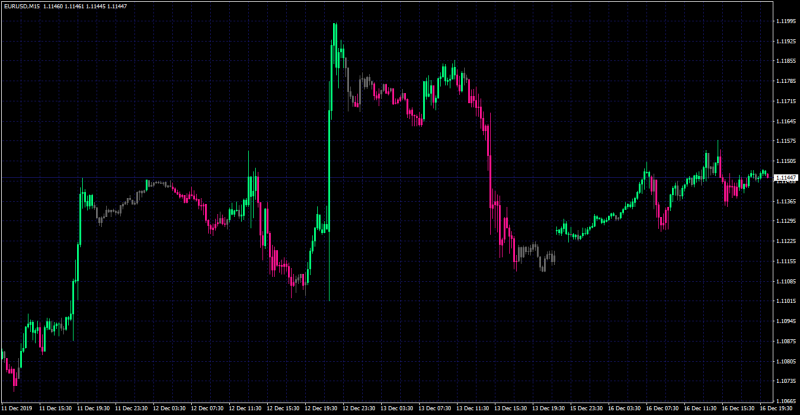The height and width of the screenshot is (415, 800).
Task: Click time axis label 12 Dec 03:30
Action: pyautogui.click(x=169, y=408)
